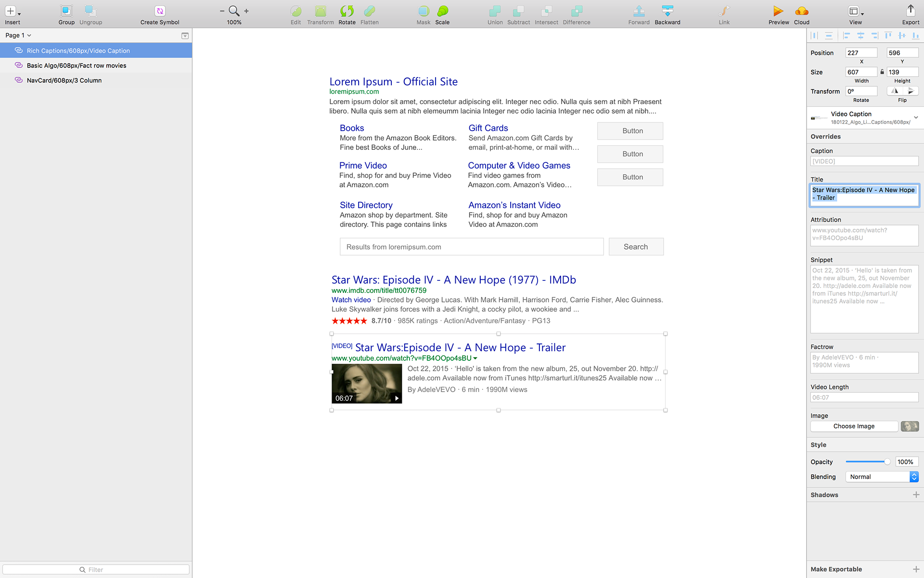Open the YouTube URL dropdown arrow on canvas
Viewport: 924px width, 578px height.
(475, 358)
